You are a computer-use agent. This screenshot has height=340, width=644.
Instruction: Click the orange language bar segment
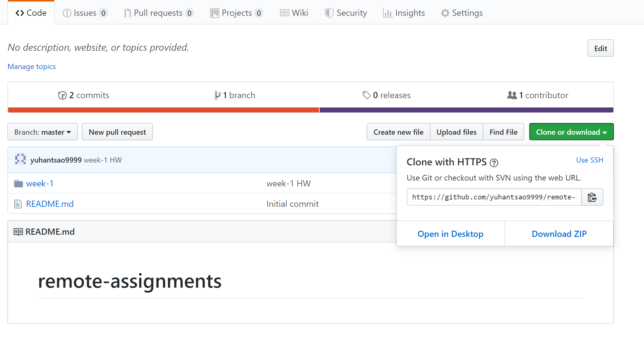tap(163, 110)
